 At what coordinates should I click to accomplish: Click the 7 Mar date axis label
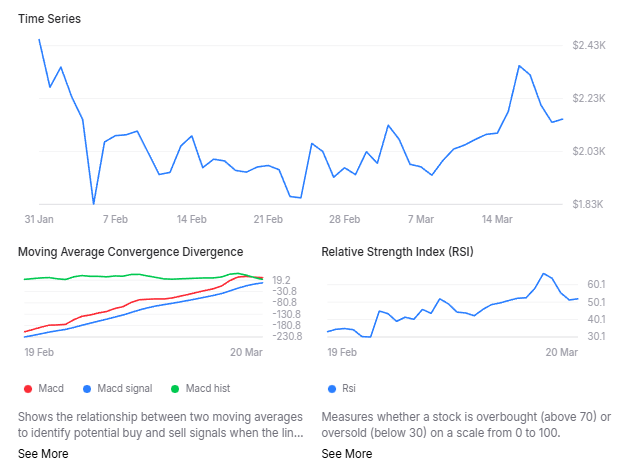420,218
